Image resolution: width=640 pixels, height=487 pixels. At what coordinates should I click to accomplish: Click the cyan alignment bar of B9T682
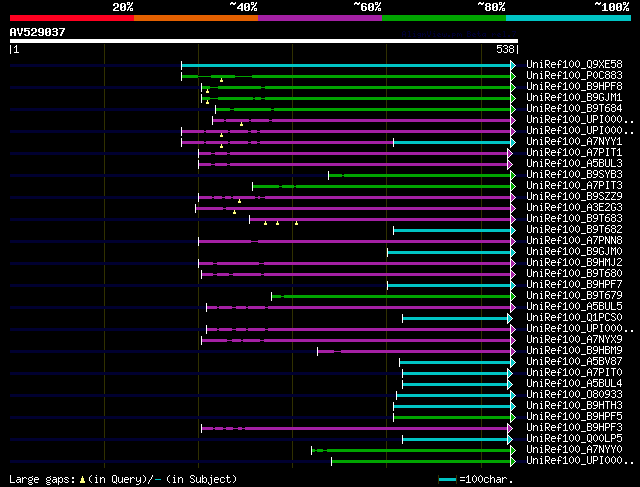pos(452,231)
